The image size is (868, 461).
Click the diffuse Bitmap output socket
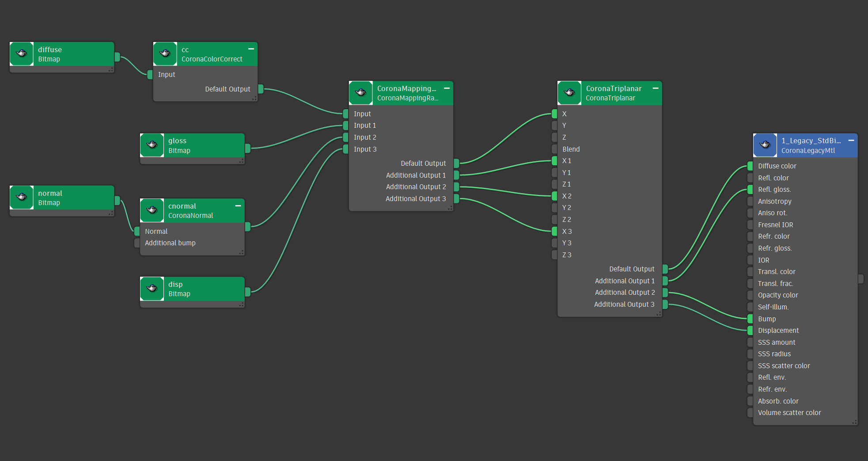click(117, 57)
